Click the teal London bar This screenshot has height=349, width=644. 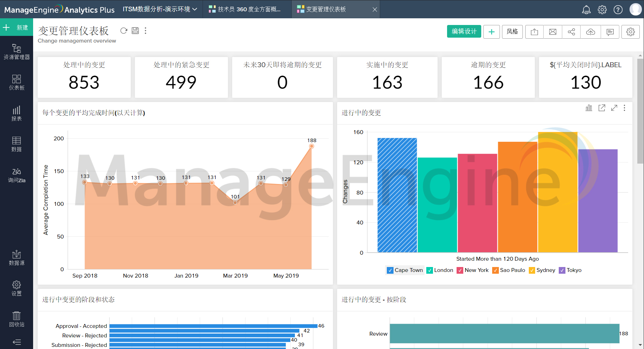437,205
